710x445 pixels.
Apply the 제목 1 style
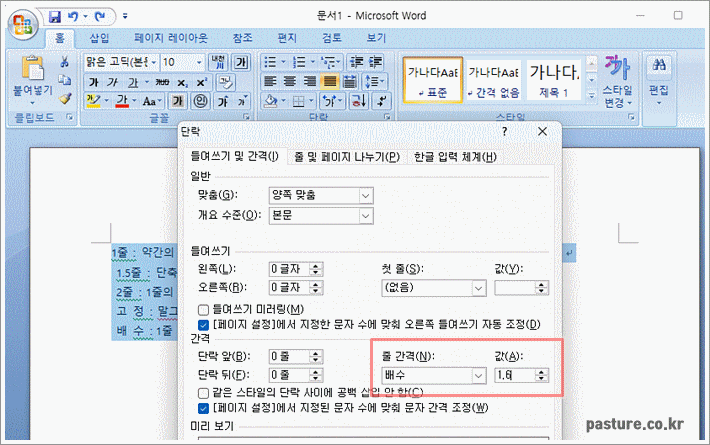(x=553, y=80)
